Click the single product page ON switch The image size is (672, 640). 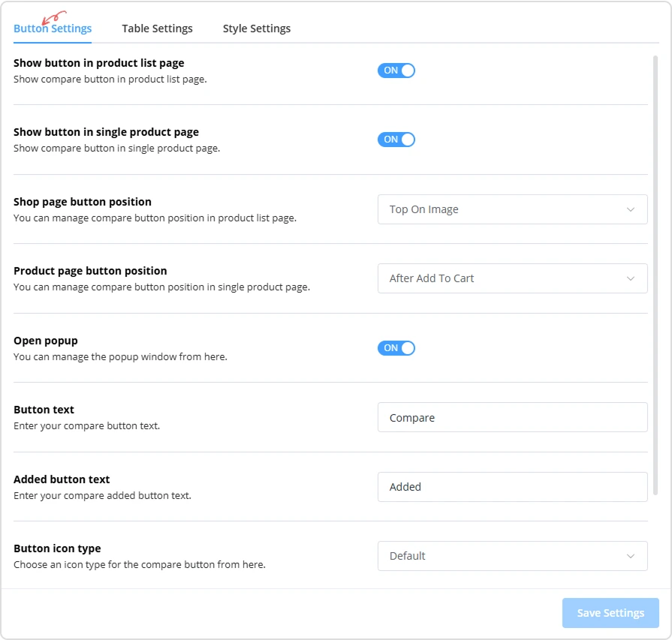(396, 140)
